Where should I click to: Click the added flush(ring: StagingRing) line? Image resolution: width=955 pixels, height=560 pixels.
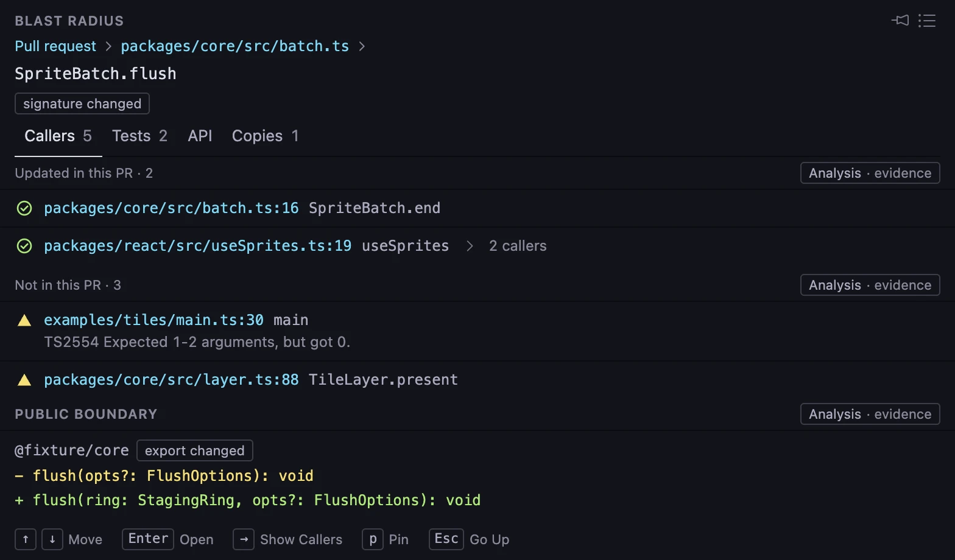click(248, 500)
